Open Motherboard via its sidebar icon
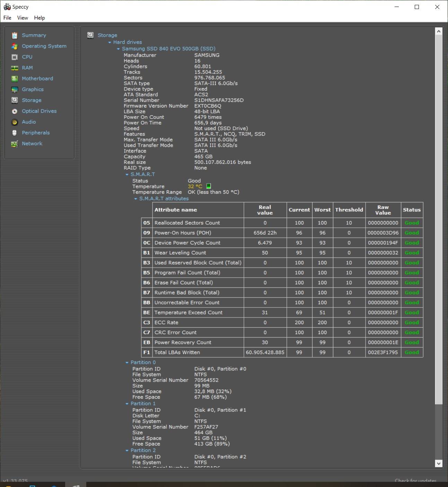The image size is (448, 487). [15, 79]
